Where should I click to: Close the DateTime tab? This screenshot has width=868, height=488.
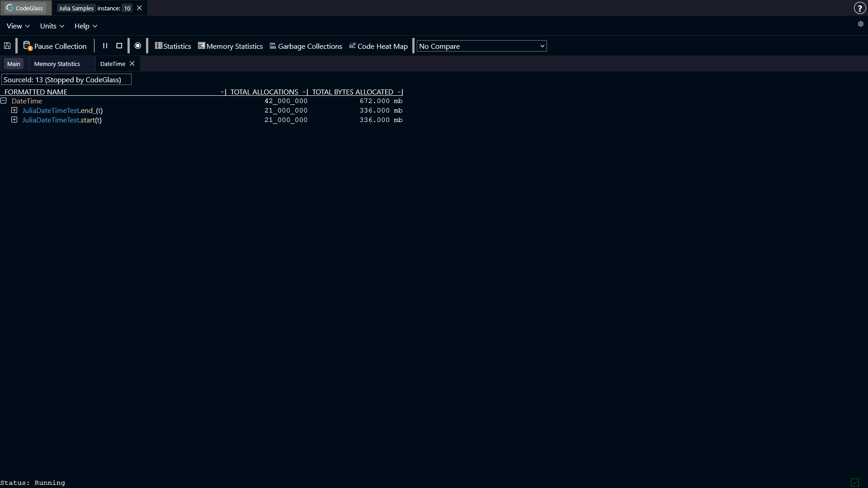coord(132,64)
